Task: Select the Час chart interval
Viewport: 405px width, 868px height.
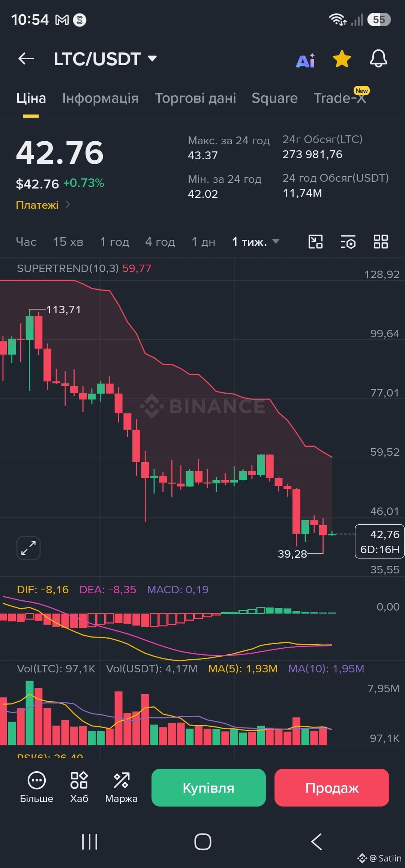Action: tap(26, 242)
